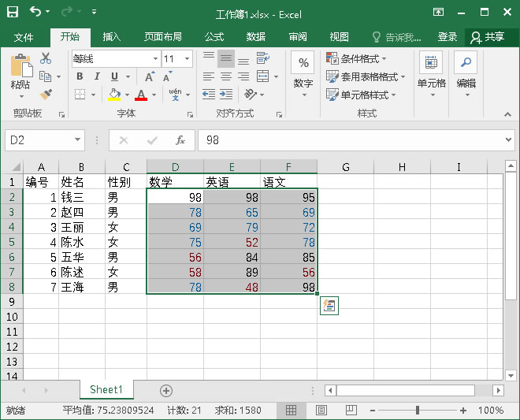Select the Sheet1 tab
The height and width of the screenshot is (420, 520).
(106, 389)
